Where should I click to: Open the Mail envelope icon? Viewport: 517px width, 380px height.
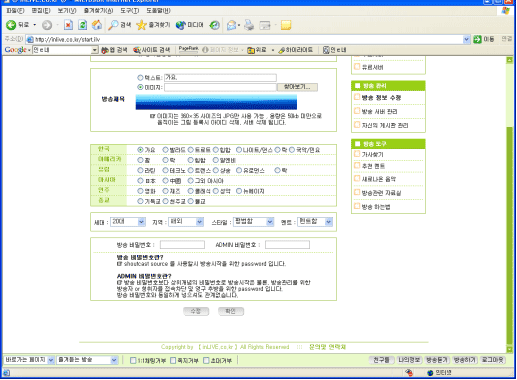(231, 25)
